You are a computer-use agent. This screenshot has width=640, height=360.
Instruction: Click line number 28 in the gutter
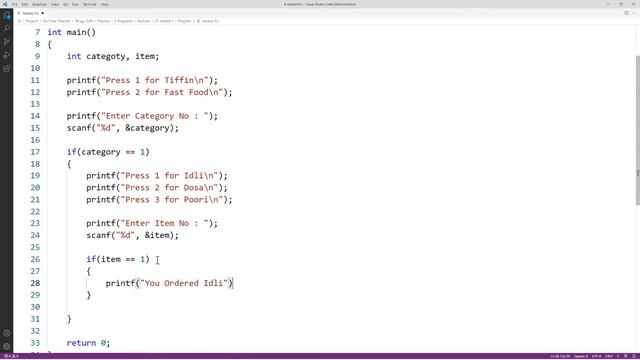[x=35, y=283]
